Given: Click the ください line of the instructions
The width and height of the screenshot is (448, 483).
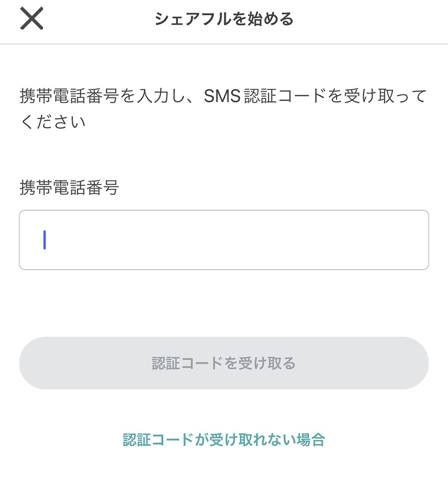Looking at the screenshot, I should pos(53,122).
